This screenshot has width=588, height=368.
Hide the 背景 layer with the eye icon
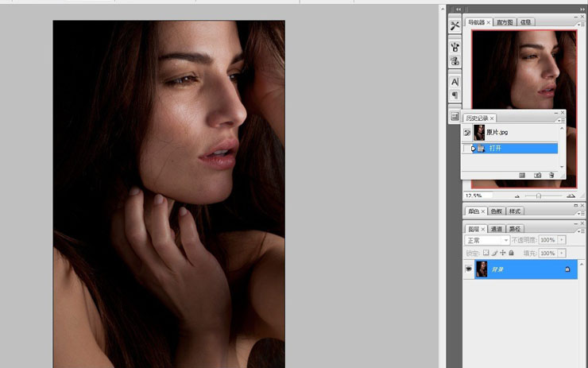point(468,269)
